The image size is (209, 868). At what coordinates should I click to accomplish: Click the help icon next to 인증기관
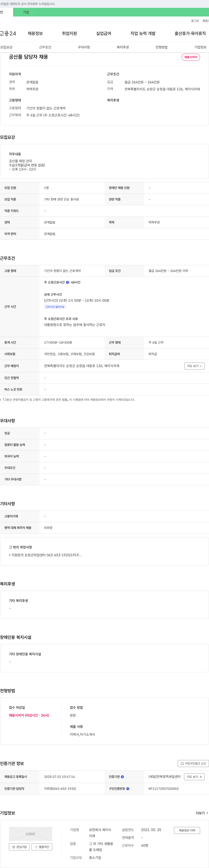click(x=122, y=777)
